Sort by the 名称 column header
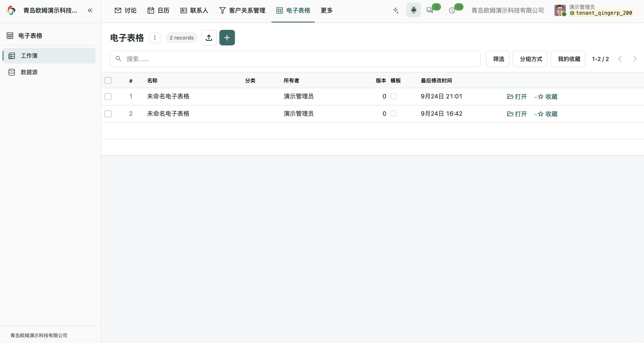The image size is (644, 343). pos(152,80)
